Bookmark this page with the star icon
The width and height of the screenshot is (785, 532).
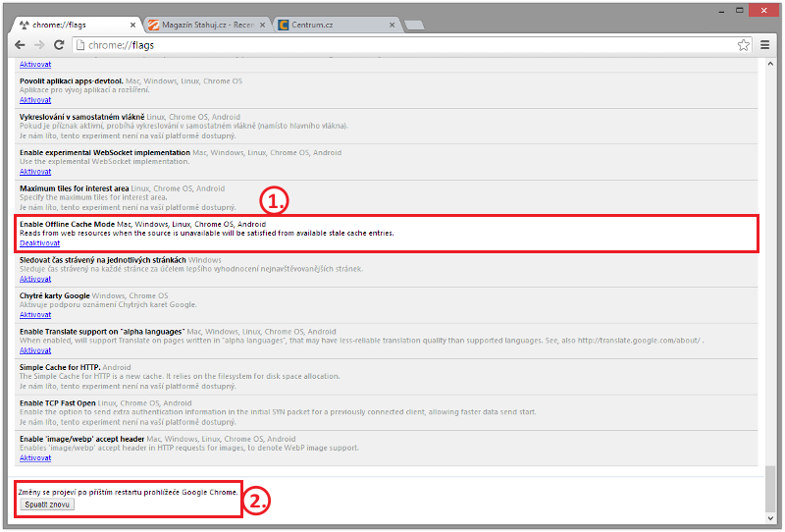tap(744, 45)
